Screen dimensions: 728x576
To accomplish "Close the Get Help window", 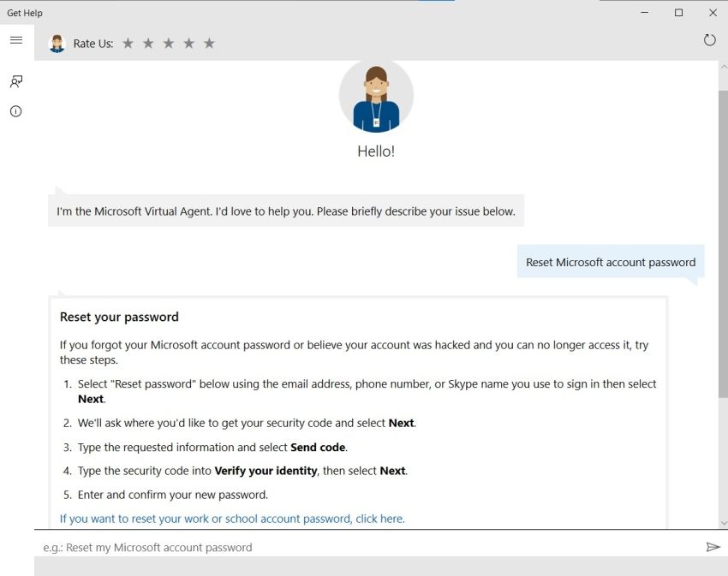I will [713, 13].
